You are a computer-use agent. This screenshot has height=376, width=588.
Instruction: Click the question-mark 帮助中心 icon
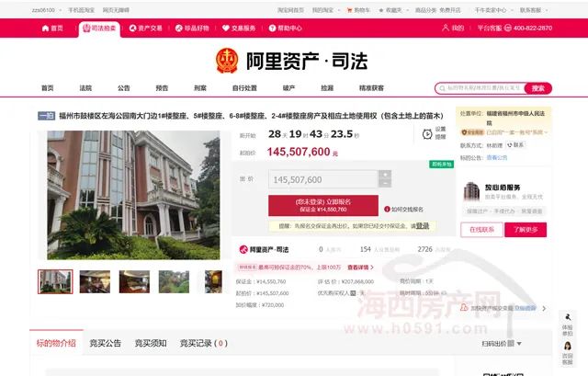pyautogui.click(x=272, y=28)
